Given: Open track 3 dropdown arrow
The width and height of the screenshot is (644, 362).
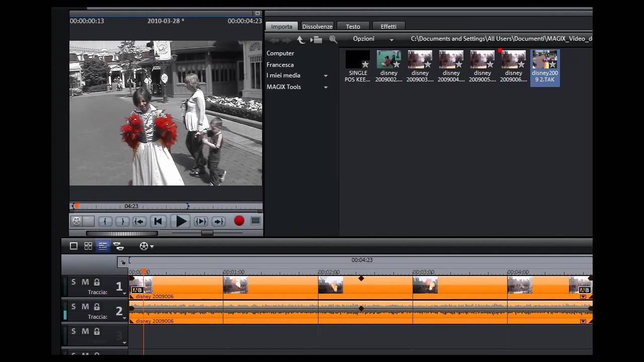Looking at the screenshot, I should click(x=124, y=342).
